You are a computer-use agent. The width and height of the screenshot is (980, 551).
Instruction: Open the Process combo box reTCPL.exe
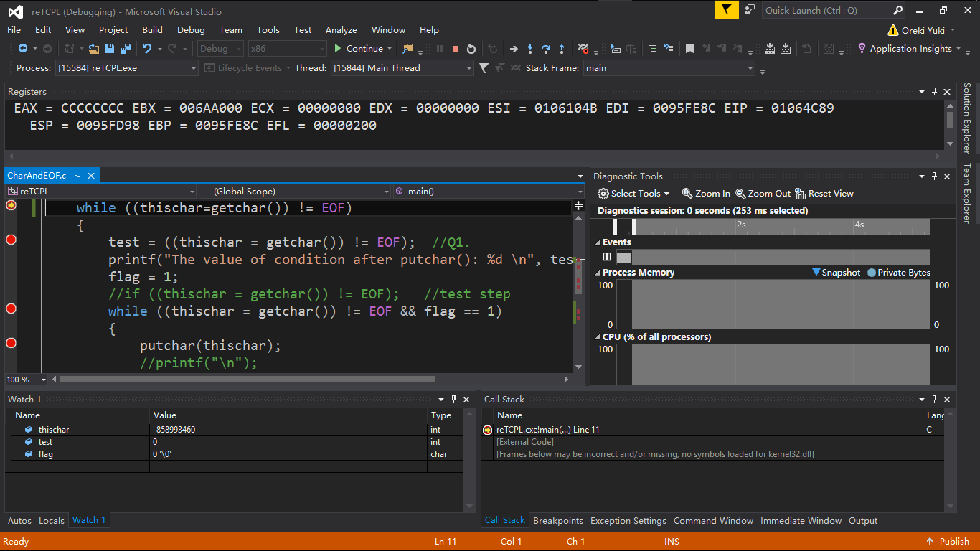127,67
